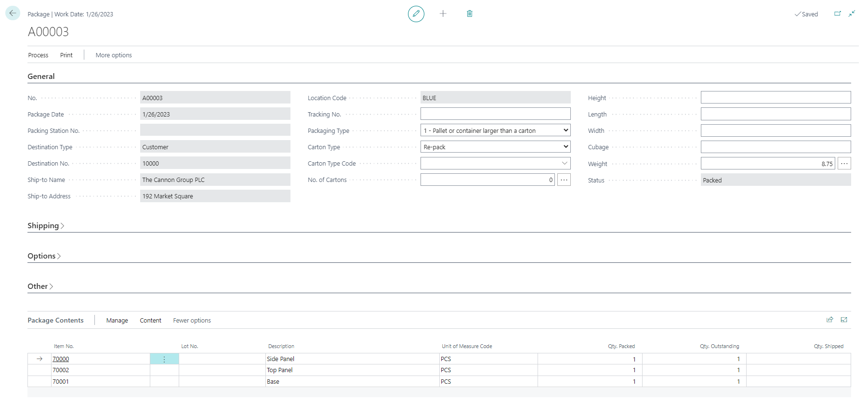The width and height of the screenshot is (868, 402).
Task: Click into the Tracking No. field
Action: 495,114
